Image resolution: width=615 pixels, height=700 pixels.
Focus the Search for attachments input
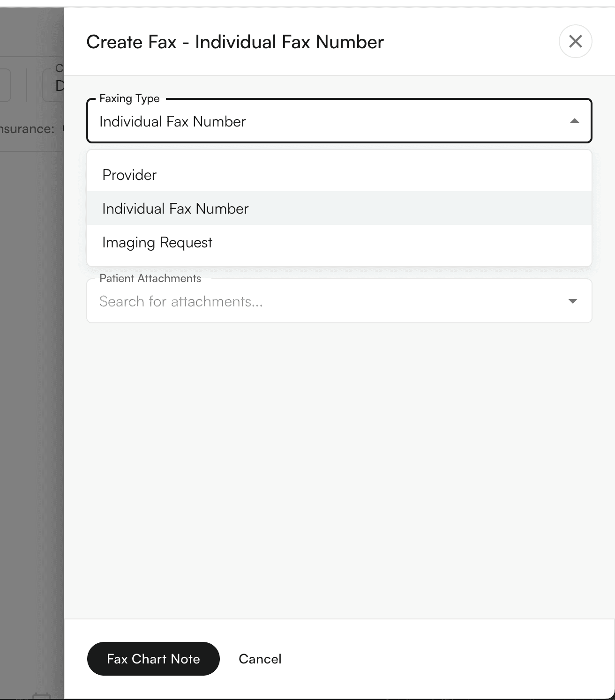328,301
